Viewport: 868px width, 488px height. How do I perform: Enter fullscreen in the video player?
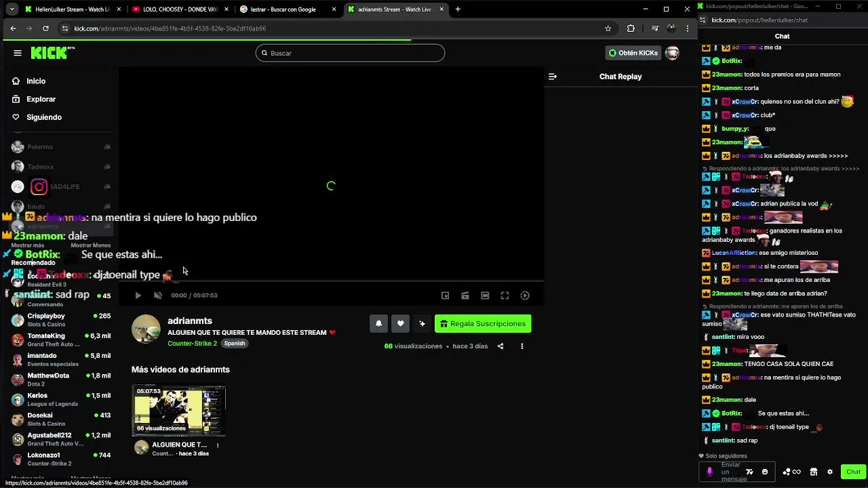pos(505,296)
